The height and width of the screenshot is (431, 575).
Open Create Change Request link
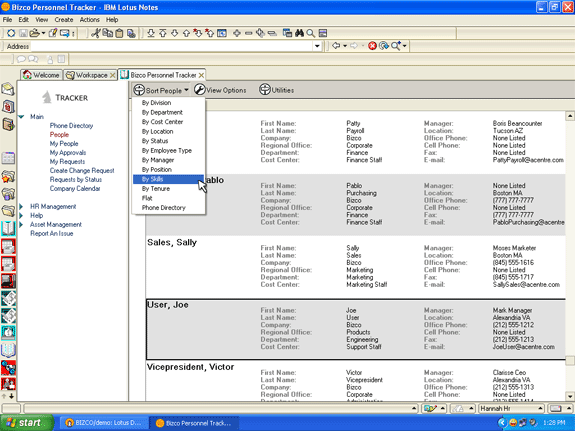coord(82,171)
